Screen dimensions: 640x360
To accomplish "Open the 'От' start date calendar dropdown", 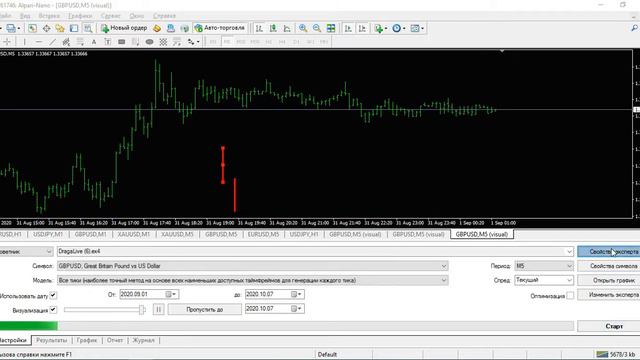I will click(x=171, y=294).
